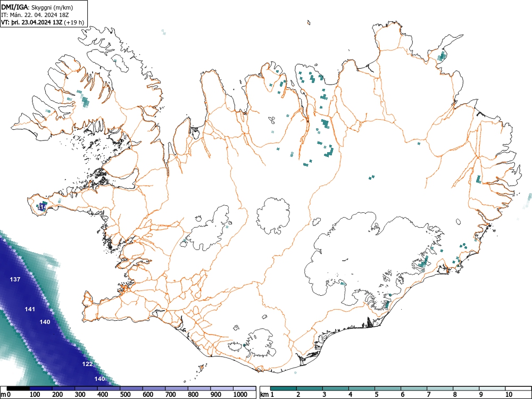Click the 137 visibility value on the map
This screenshot has height=399, width=532.
pos(15,280)
